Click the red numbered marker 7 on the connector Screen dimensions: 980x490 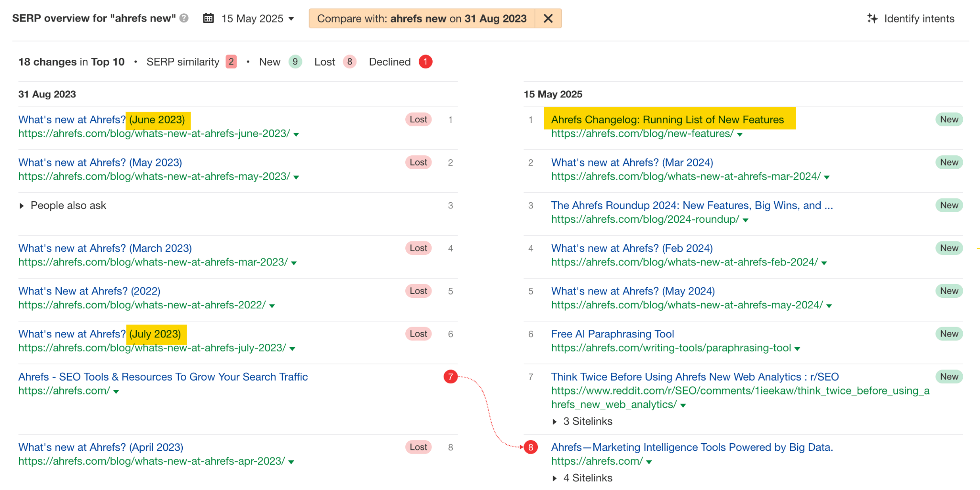click(450, 377)
